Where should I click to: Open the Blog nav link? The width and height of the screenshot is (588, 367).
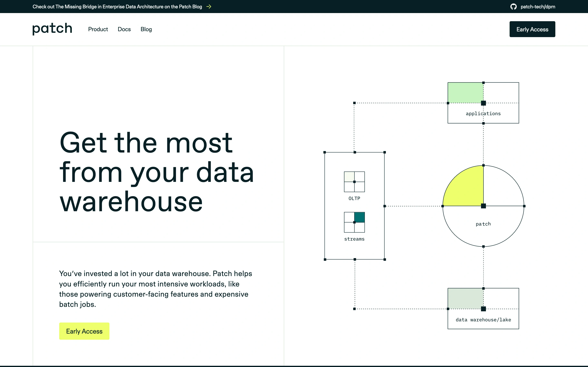pyautogui.click(x=146, y=29)
